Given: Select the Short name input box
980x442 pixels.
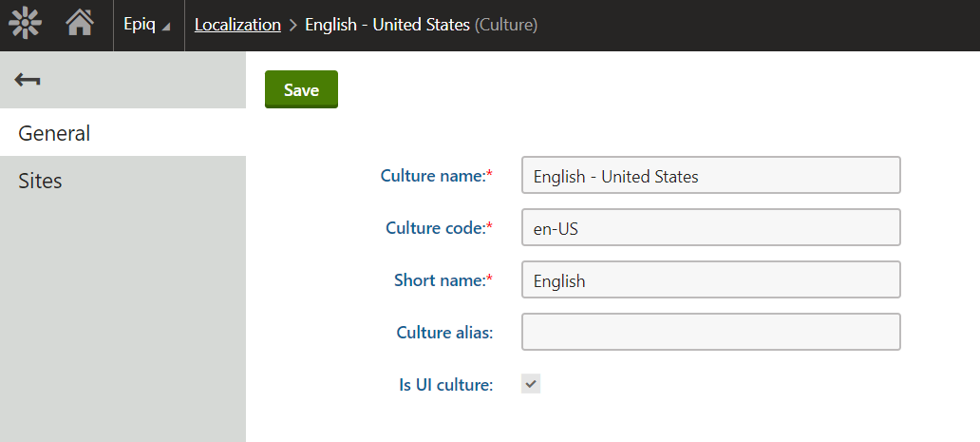Looking at the screenshot, I should pos(710,280).
